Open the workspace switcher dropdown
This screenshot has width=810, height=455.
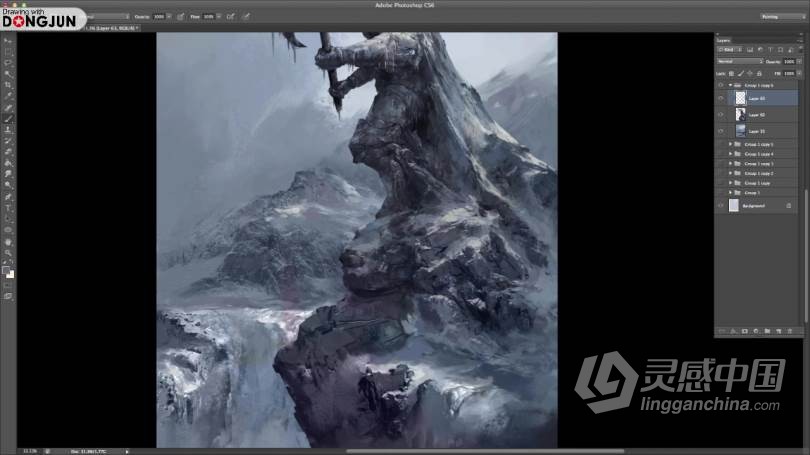point(783,17)
